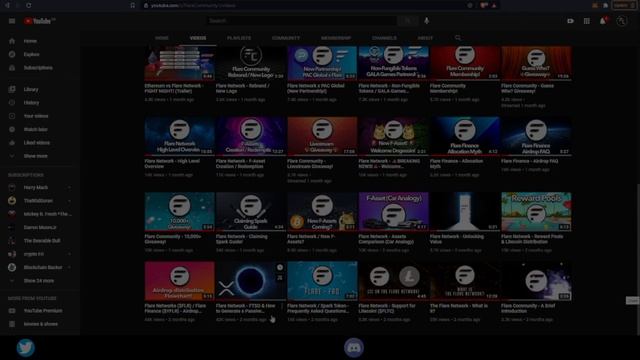Open Movies & shows in sidebar
Screen dimensions: 640x360
coord(33,324)
